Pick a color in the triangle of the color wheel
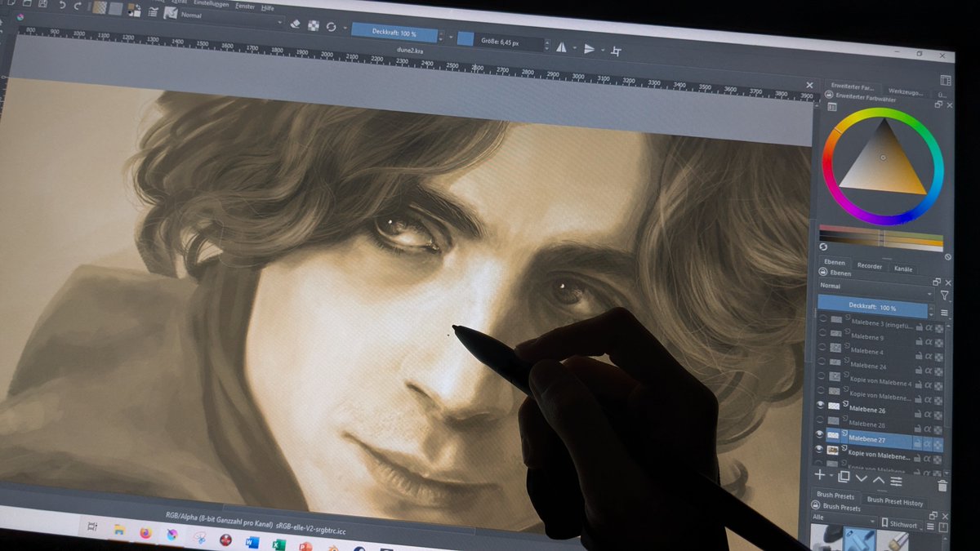The image size is (980, 551). (884, 163)
